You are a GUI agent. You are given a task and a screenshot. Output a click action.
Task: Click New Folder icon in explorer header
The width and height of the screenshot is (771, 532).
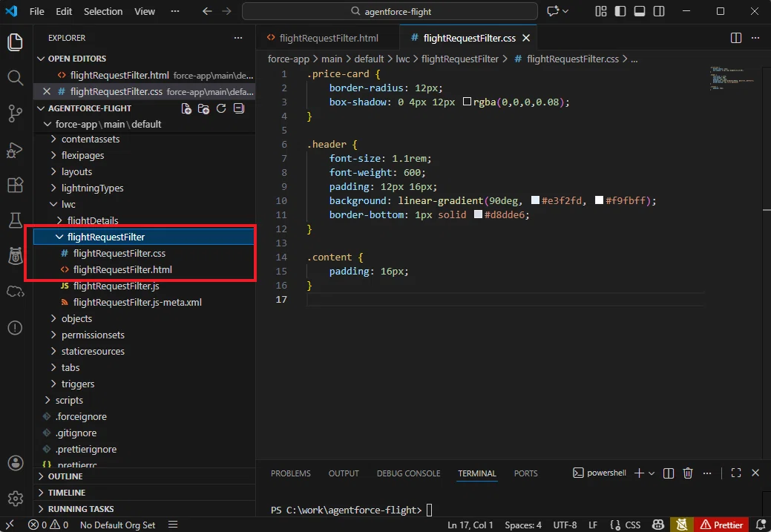click(x=203, y=108)
